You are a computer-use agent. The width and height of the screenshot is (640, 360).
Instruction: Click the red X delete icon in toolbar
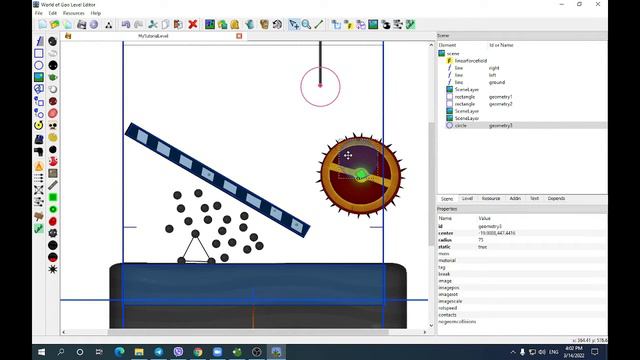click(x=193, y=24)
